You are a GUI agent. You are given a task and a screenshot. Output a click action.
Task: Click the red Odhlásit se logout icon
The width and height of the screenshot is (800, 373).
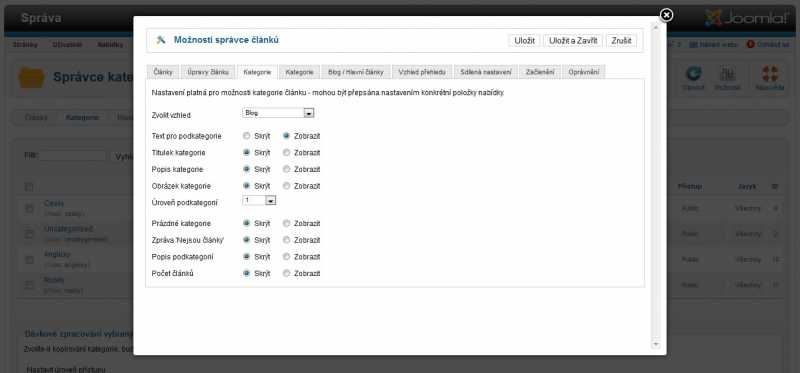point(751,44)
